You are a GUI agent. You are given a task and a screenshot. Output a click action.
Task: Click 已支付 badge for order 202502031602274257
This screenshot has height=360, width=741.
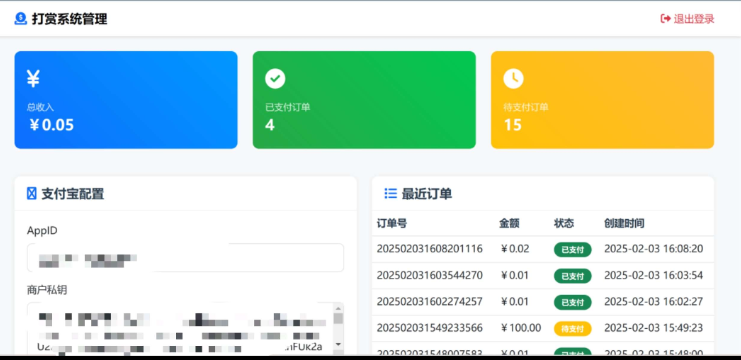[572, 302]
